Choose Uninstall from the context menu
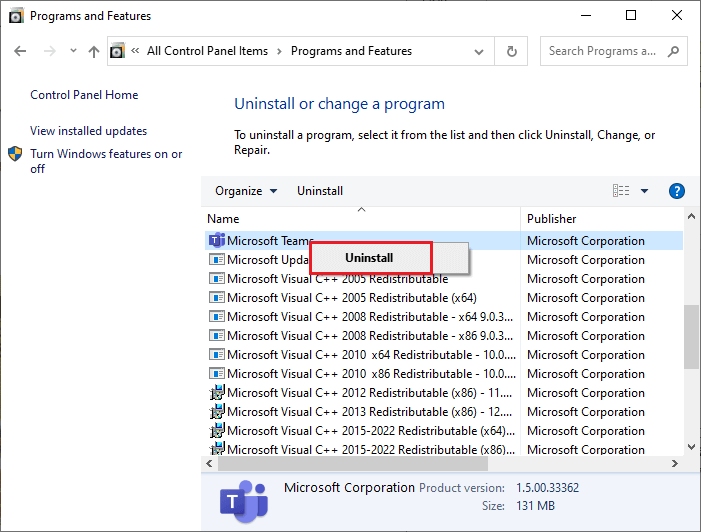 click(369, 258)
